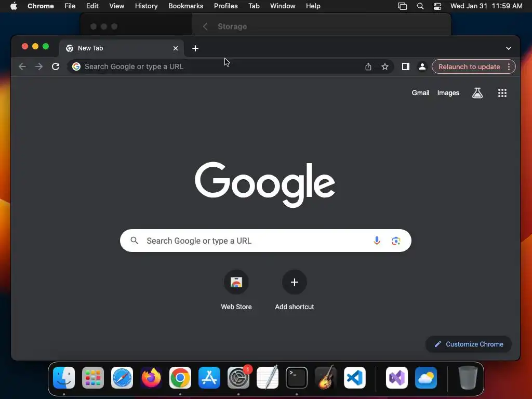Open TextEdit from the Dock
The height and width of the screenshot is (399, 532).
[268, 378]
